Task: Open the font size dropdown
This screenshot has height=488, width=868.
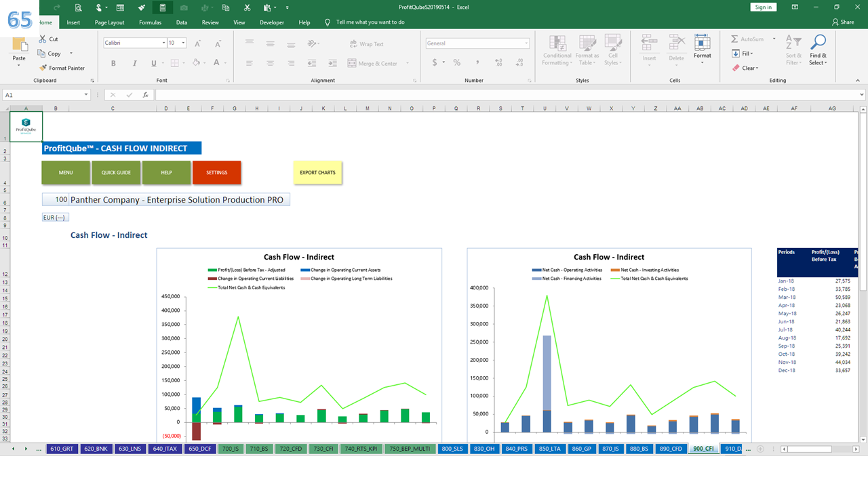Action: pos(184,43)
